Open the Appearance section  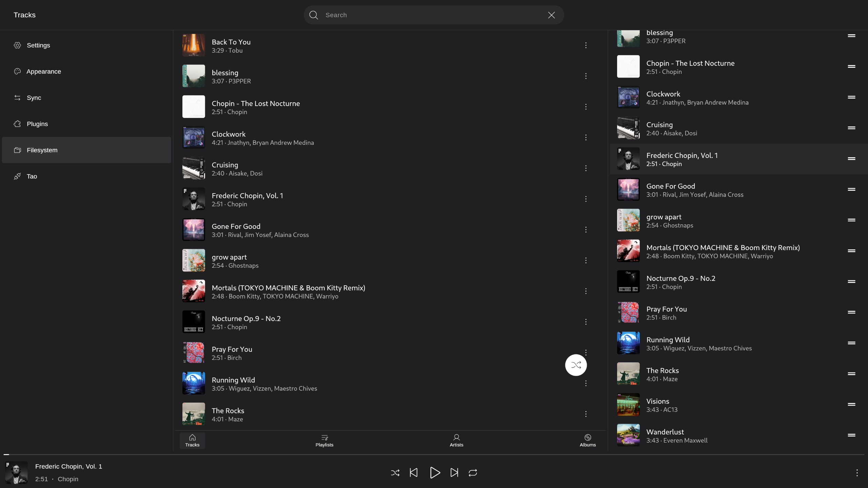pos(86,72)
